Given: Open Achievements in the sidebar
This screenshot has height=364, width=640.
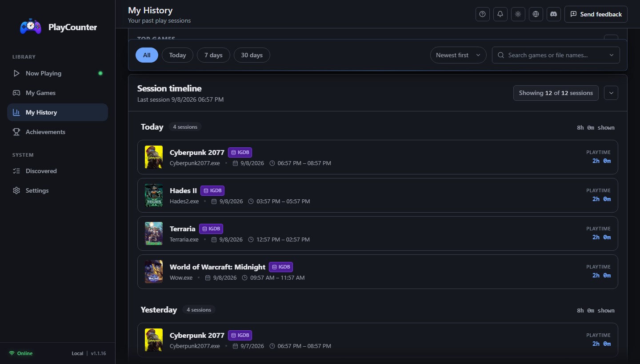Looking at the screenshot, I should tap(57, 132).
